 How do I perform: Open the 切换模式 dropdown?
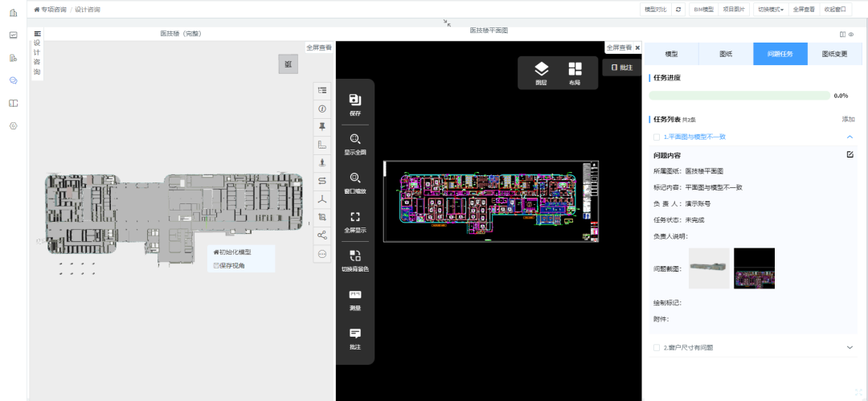(x=770, y=10)
